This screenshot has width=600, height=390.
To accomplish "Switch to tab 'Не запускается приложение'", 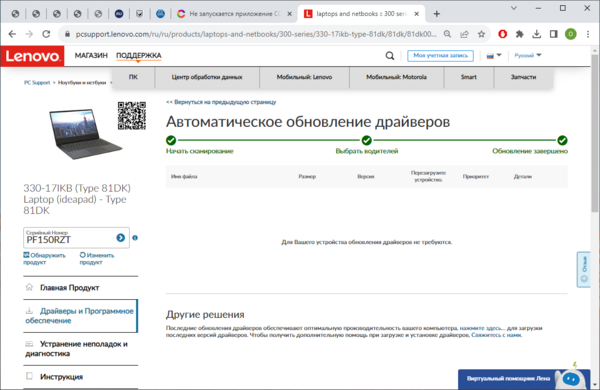I will click(x=235, y=14).
